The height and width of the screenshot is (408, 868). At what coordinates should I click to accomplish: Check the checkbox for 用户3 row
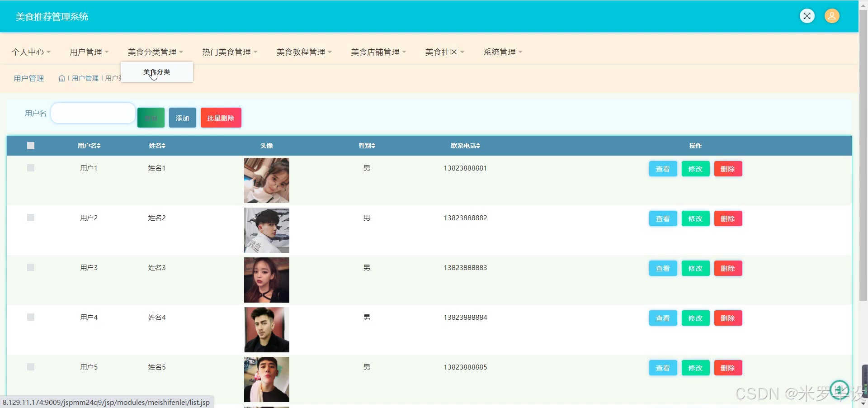tap(31, 267)
